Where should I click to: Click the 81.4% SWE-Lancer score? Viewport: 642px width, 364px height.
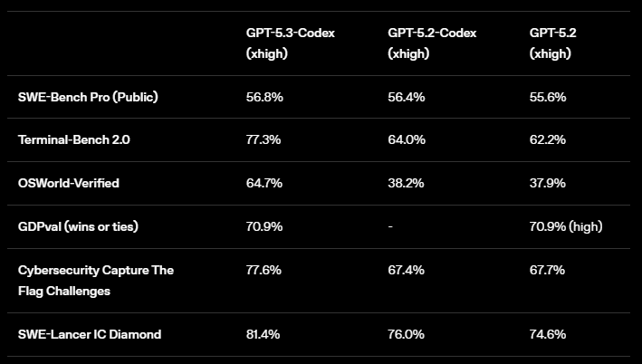[x=264, y=334]
